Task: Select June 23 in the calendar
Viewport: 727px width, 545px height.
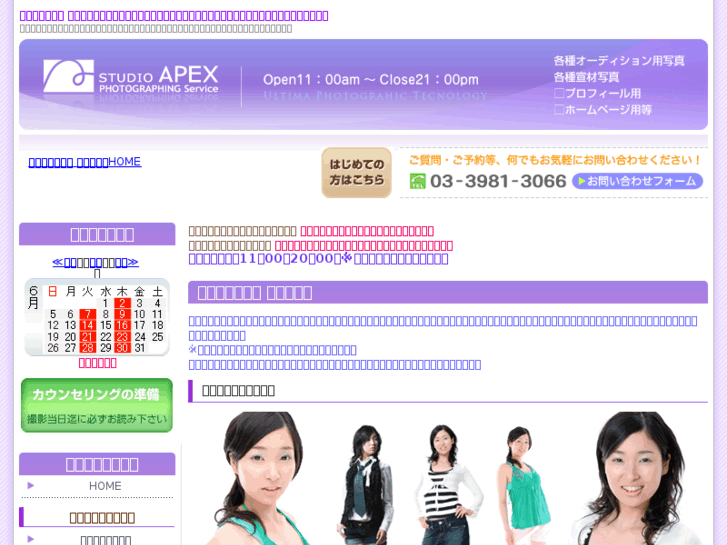Action: tap(122, 337)
